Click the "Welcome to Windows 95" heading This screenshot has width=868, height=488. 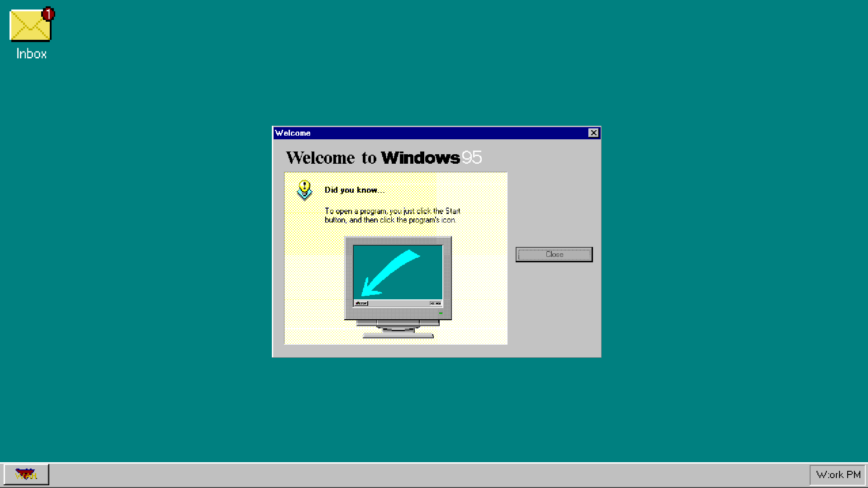coord(384,157)
